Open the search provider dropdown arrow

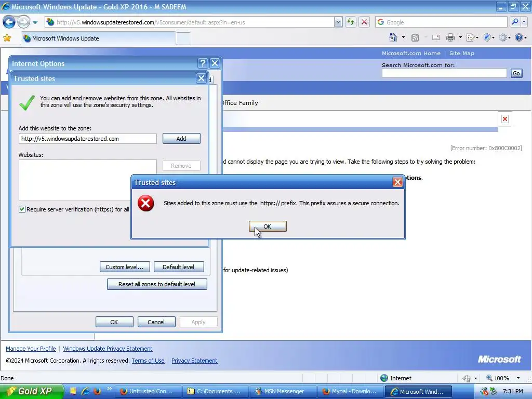pos(524,22)
